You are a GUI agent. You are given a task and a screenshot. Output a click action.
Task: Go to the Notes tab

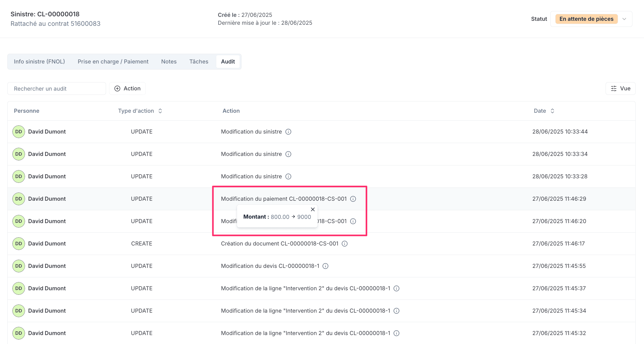[169, 62]
